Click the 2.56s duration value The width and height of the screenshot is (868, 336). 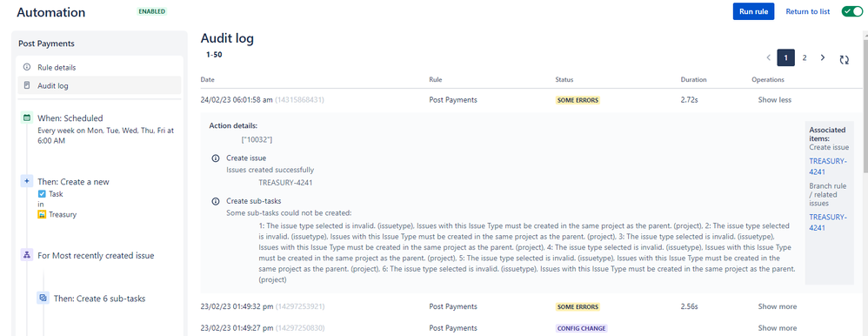click(x=689, y=306)
